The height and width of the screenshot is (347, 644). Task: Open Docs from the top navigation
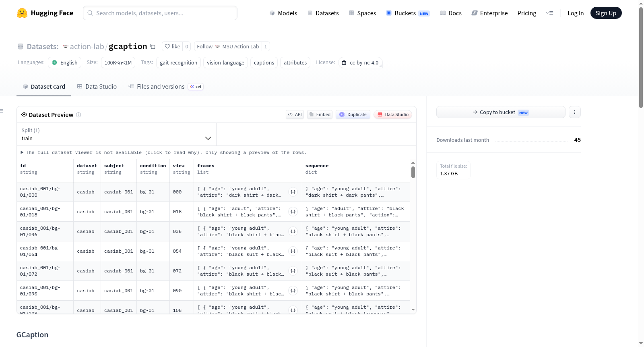[x=451, y=13]
